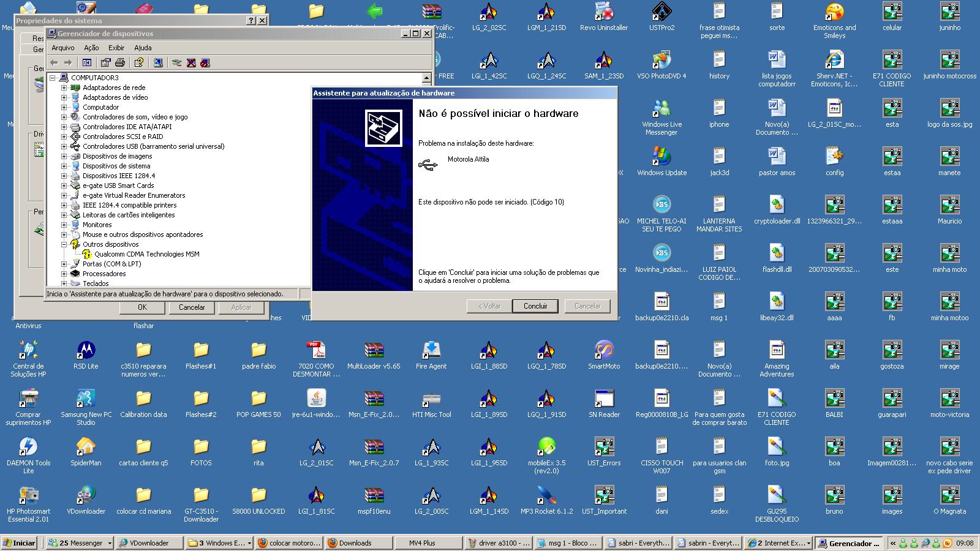Expand the Monitores node
Image resolution: width=980 pixels, height=551 pixels.
pyautogui.click(x=64, y=225)
